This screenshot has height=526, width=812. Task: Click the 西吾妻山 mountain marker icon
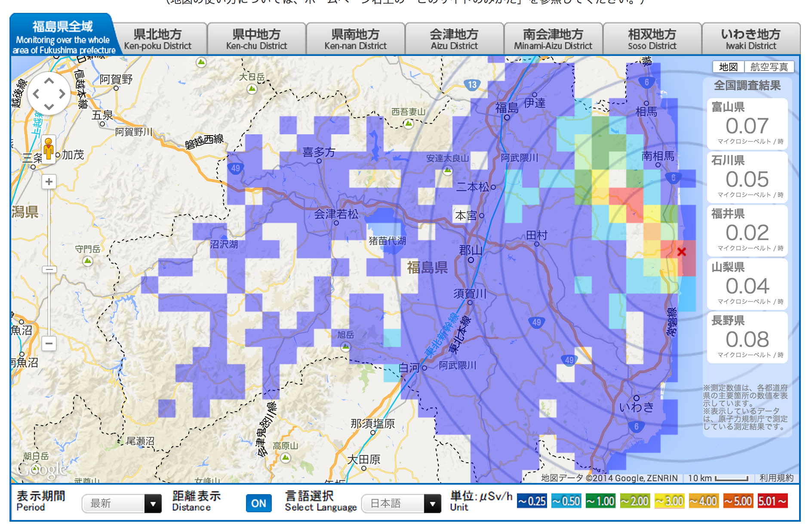pos(409,124)
